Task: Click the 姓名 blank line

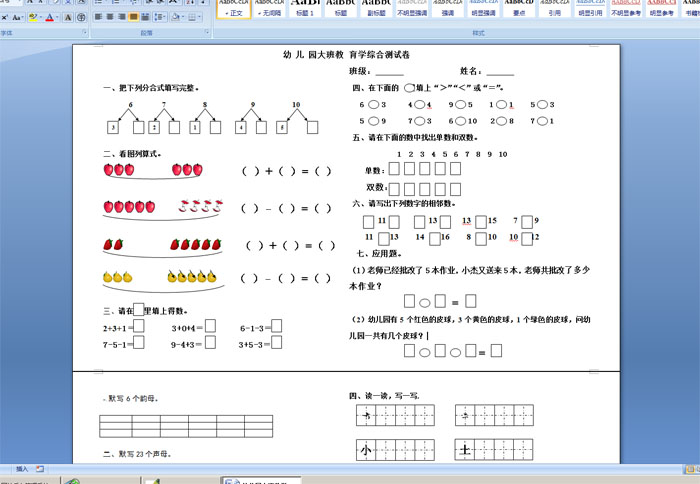Action: 500,72
